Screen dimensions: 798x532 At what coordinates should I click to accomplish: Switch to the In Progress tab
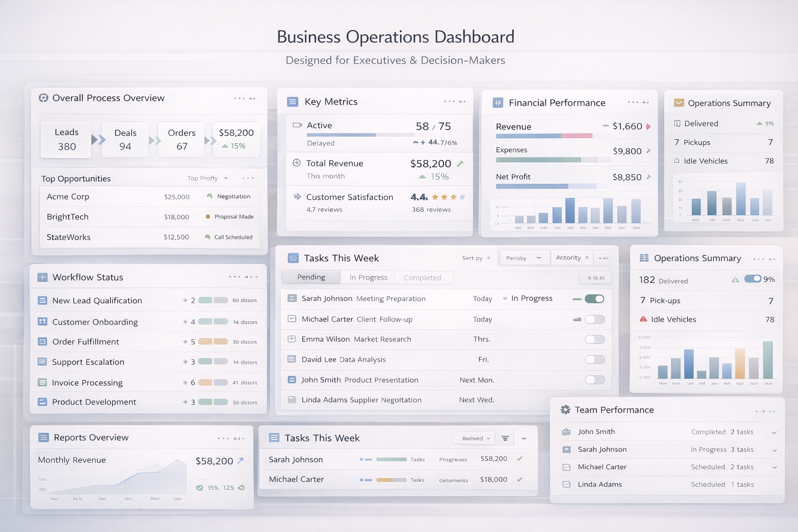368,277
